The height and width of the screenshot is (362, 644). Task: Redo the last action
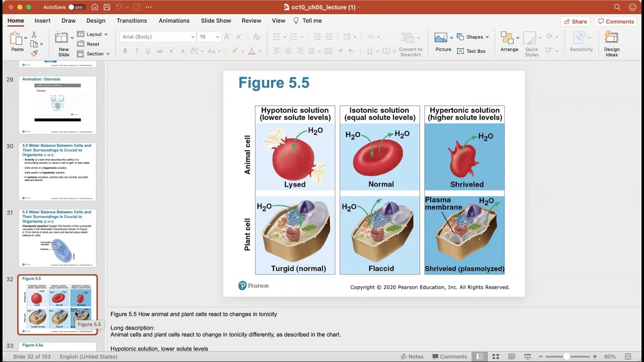136,7
